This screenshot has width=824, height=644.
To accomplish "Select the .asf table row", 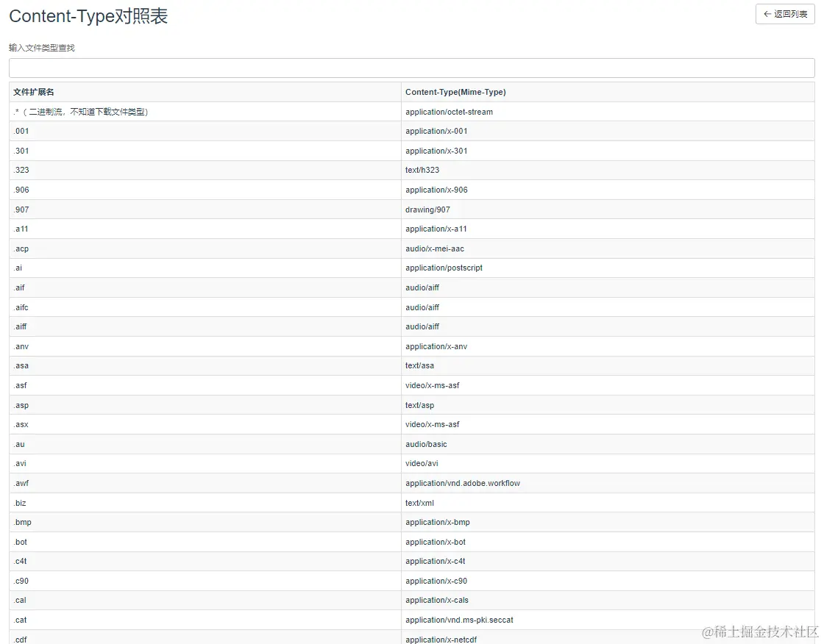I will coord(206,385).
